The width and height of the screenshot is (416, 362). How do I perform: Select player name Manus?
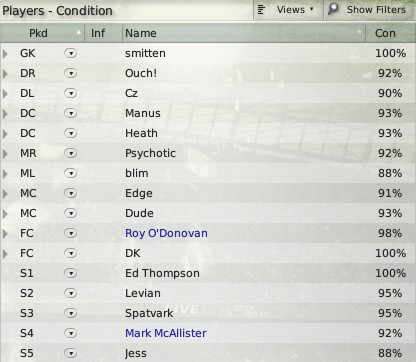coord(143,113)
